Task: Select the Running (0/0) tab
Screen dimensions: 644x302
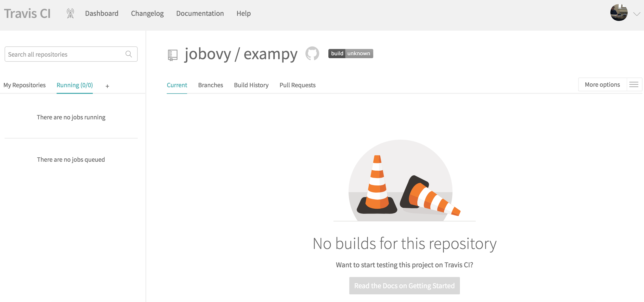Action: [75, 85]
